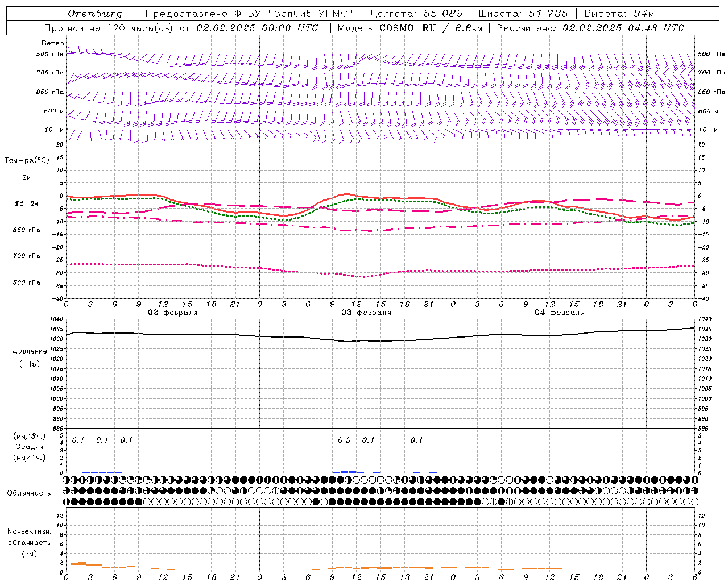Click the 'Рассчитано: 02.02.2025 04:43 UTC' timestamp
This screenshot has height=582, width=728.
pyautogui.click(x=591, y=28)
